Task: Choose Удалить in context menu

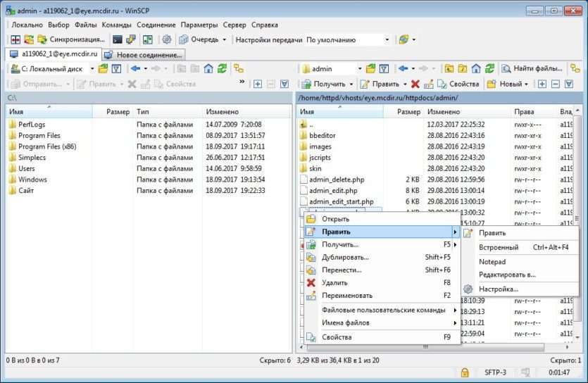Action: 382,282
